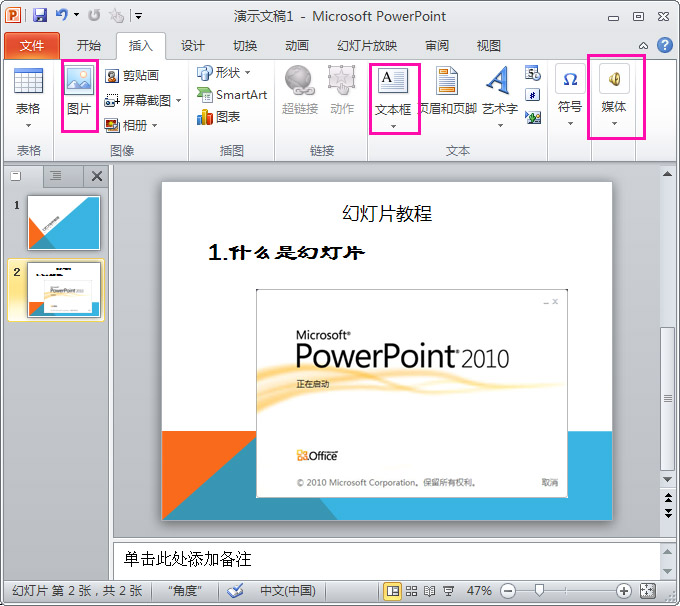The width and height of the screenshot is (680, 606).
Task: Click the zoom slider handle
Action: pos(539,590)
